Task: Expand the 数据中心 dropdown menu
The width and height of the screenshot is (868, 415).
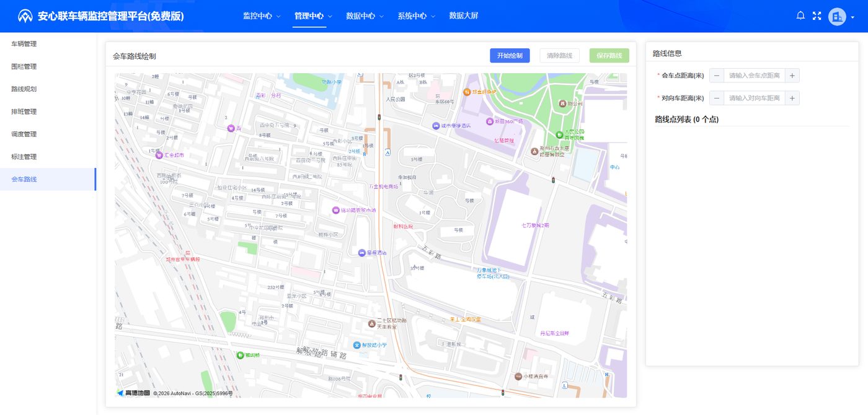Action: coord(365,16)
